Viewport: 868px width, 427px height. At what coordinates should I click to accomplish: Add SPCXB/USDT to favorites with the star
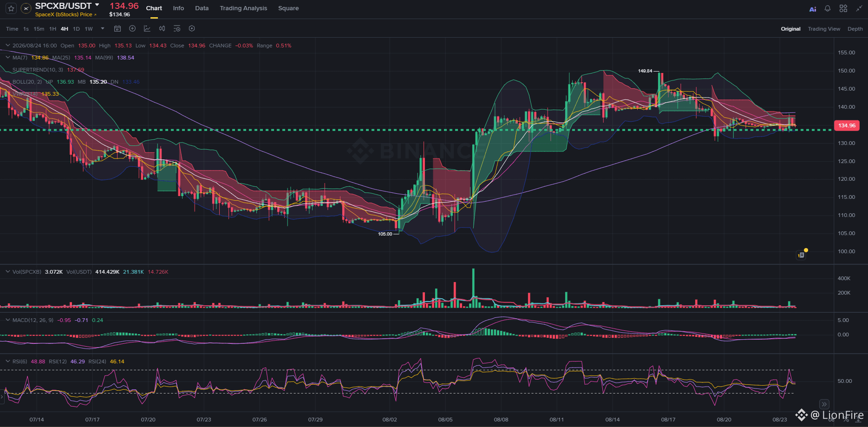coord(11,8)
